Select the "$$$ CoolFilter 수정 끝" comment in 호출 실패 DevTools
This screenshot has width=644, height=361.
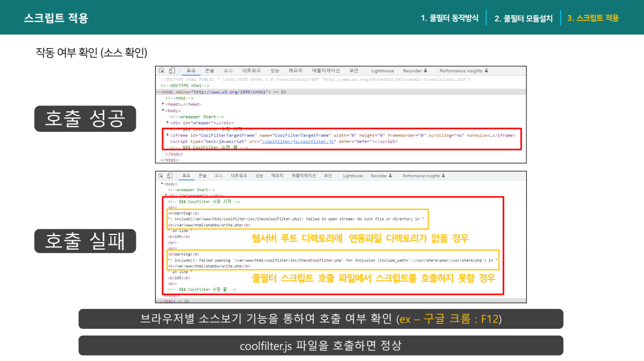201,290
